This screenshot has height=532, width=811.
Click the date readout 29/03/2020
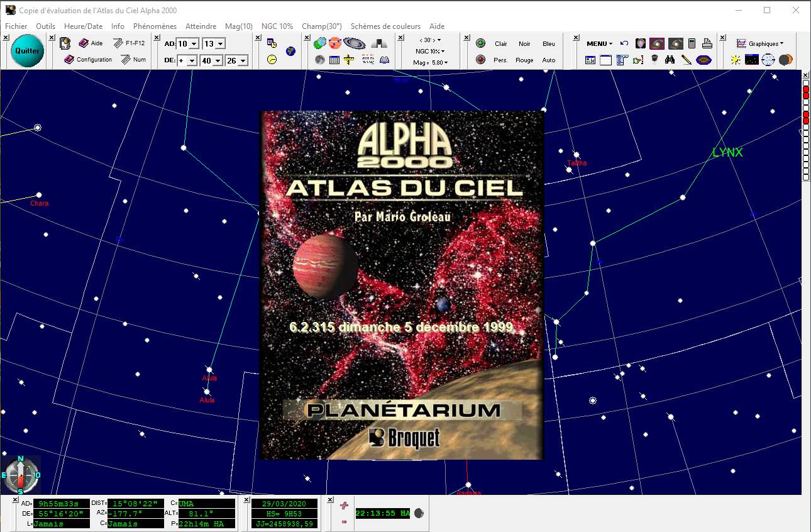pyautogui.click(x=285, y=504)
